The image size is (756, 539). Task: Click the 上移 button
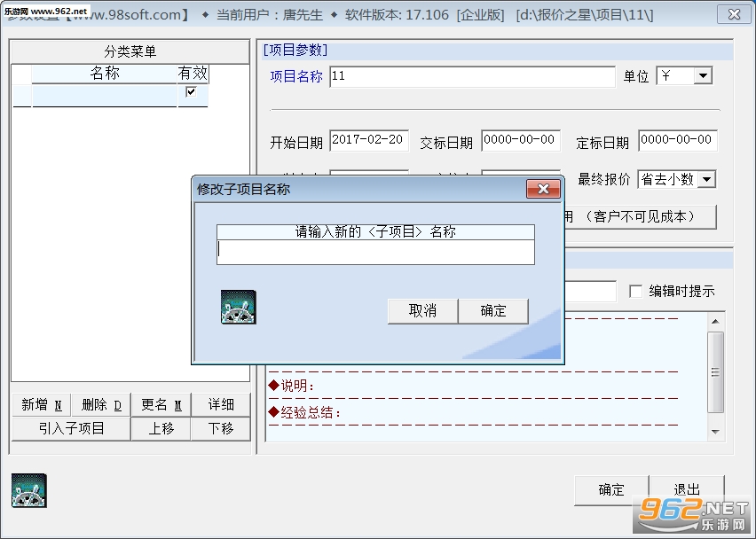(x=161, y=428)
